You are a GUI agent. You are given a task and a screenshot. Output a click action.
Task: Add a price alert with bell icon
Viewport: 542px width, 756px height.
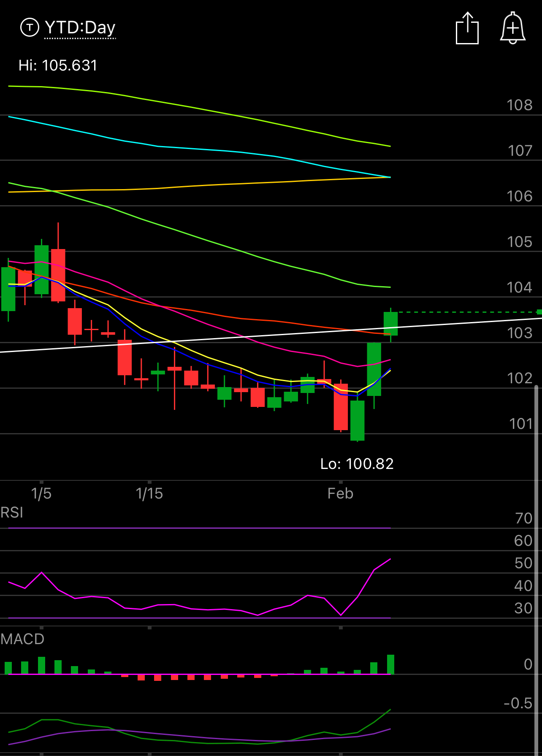point(513,28)
